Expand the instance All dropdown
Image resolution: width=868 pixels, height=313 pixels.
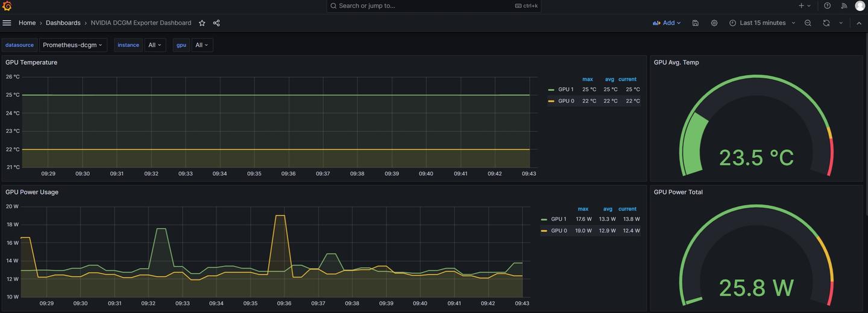pyautogui.click(x=155, y=45)
